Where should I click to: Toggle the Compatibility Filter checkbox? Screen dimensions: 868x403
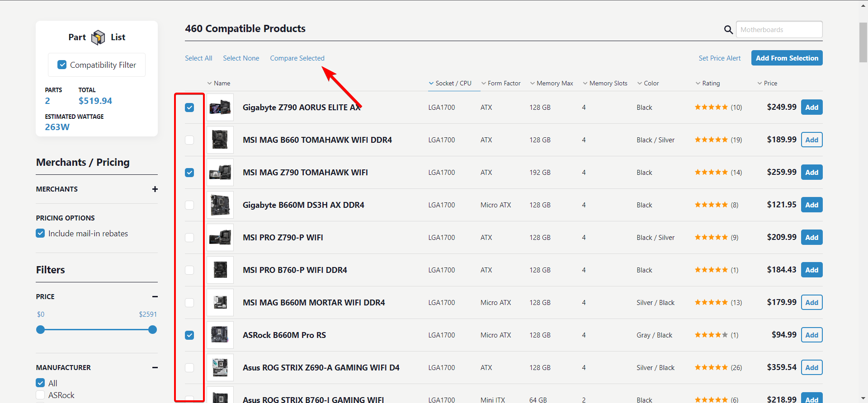click(62, 65)
